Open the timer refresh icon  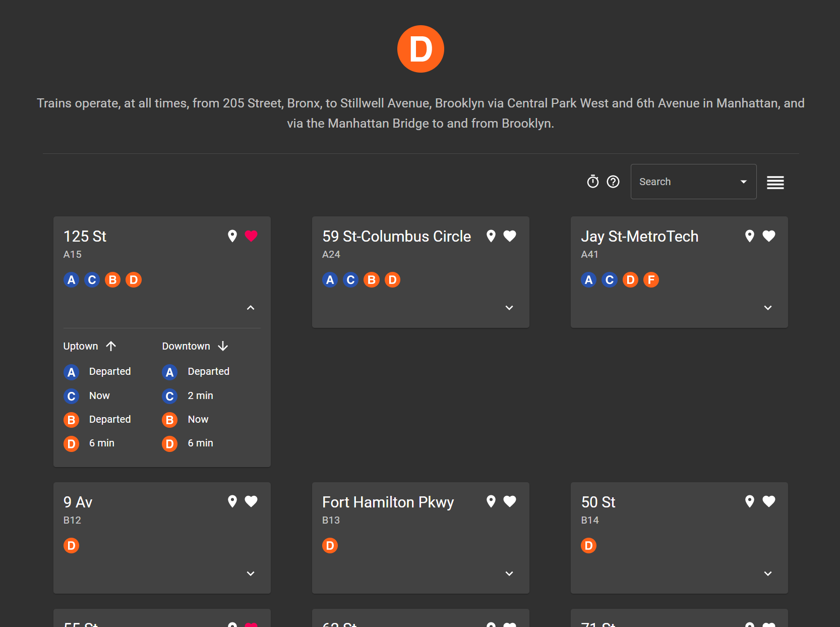pyautogui.click(x=593, y=182)
